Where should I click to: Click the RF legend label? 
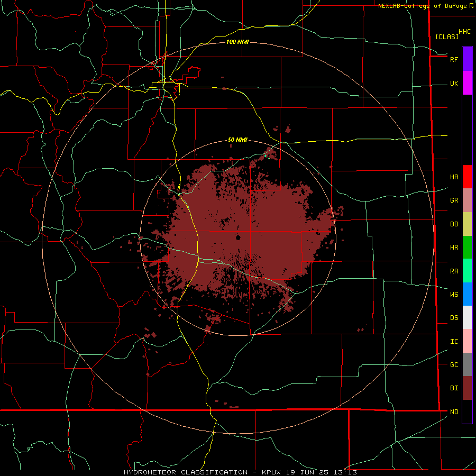[454, 59]
